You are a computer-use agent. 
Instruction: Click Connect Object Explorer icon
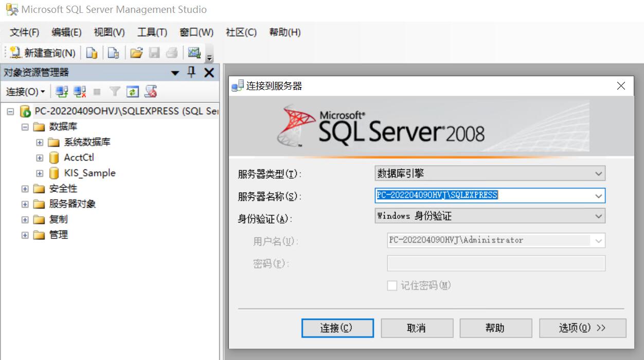coord(62,92)
